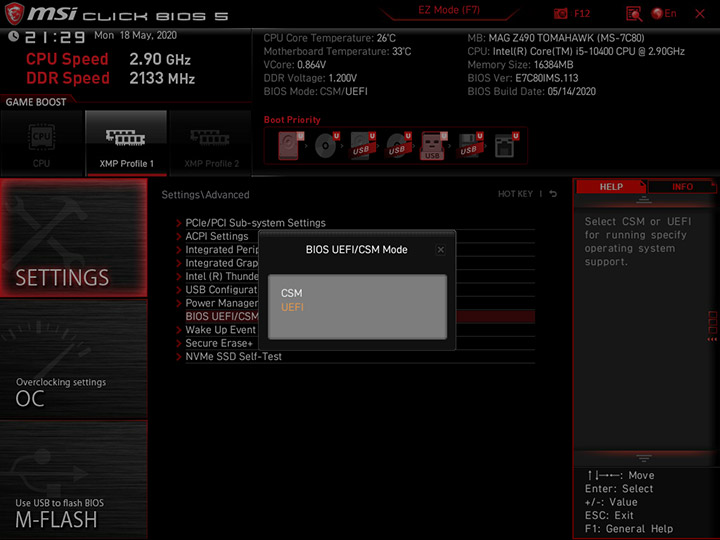The height and width of the screenshot is (540, 720).
Task: Expand the Secure Erase+ chevron
Action: 179,343
